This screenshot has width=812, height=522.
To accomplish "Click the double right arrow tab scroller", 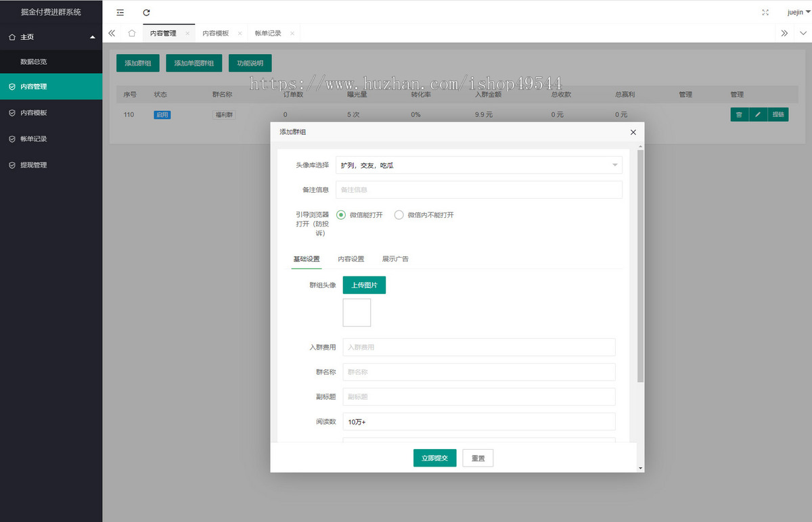I will click(x=784, y=33).
